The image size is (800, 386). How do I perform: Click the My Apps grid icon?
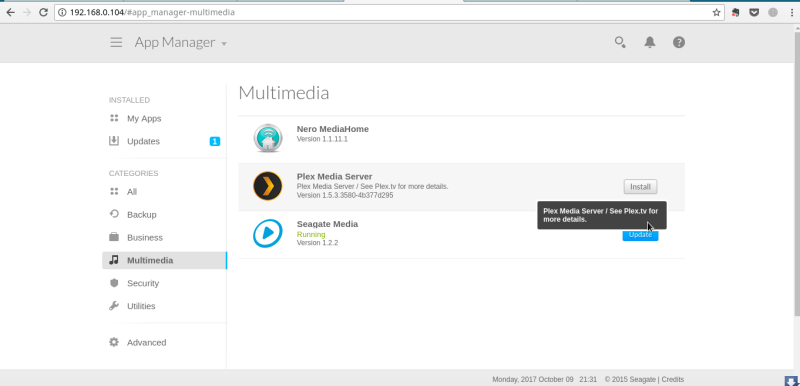[x=114, y=118]
